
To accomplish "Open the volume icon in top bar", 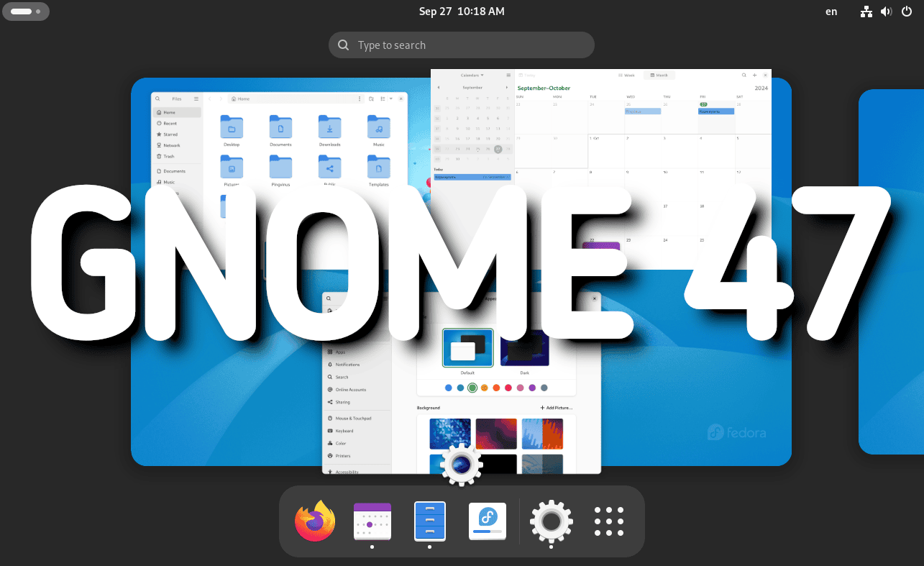I will [886, 12].
